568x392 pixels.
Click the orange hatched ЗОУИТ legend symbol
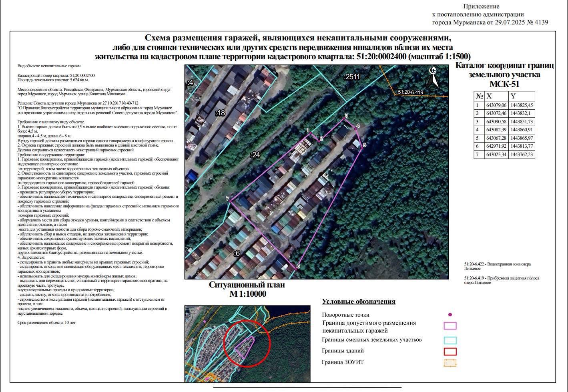tap(450, 363)
